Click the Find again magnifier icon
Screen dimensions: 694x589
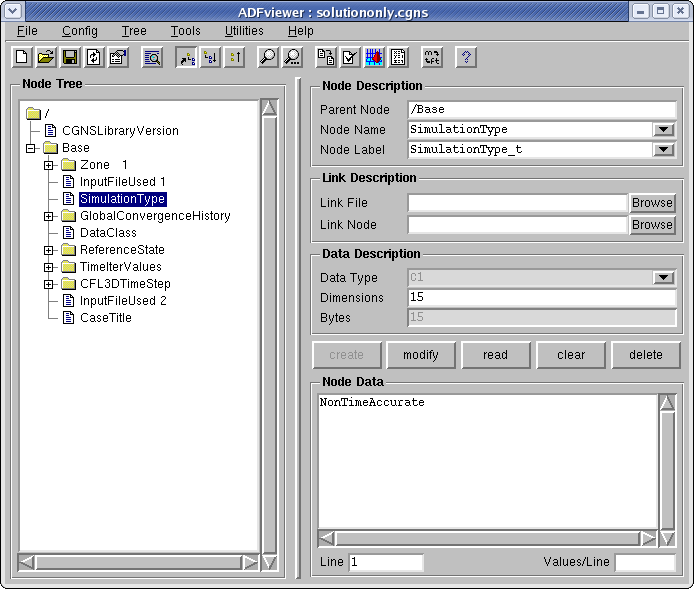tap(292, 57)
